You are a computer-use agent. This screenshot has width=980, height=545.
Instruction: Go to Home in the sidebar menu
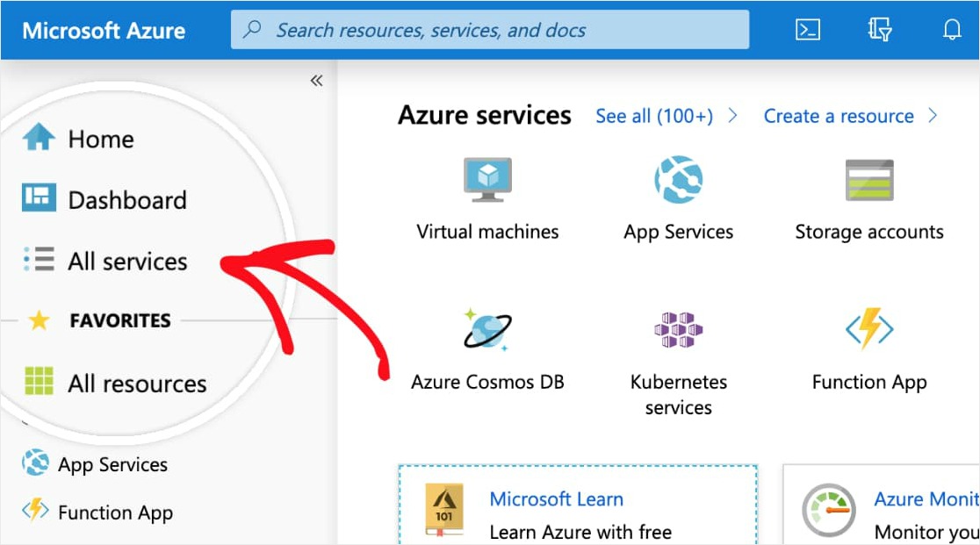pos(101,140)
